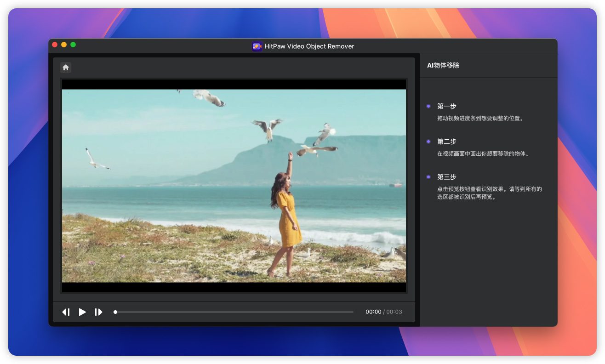Select the 第三步 step heading
The width and height of the screenshot is (605, 364).
[446, 177]
